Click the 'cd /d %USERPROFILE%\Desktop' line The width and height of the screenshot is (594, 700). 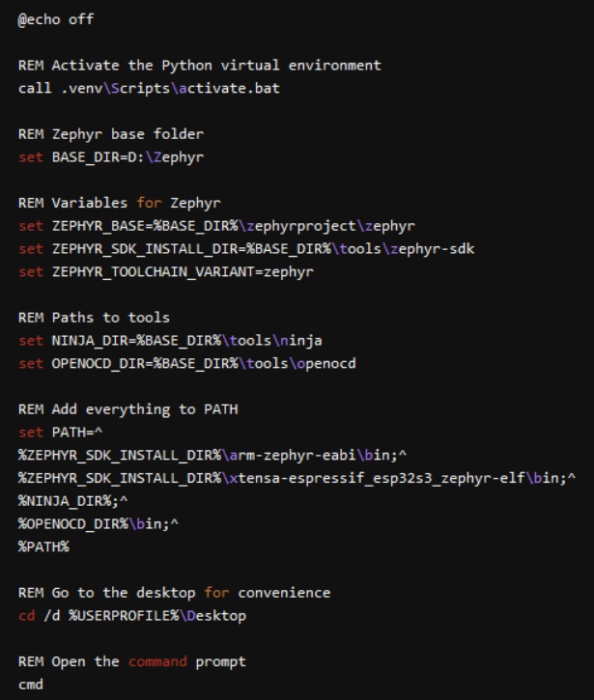132,616
